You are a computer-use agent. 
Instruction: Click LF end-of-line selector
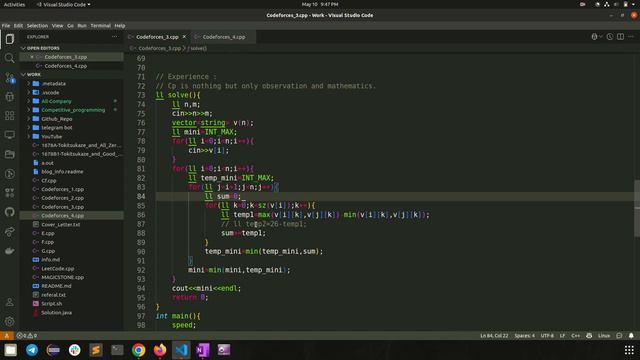(x=562, y=336)
